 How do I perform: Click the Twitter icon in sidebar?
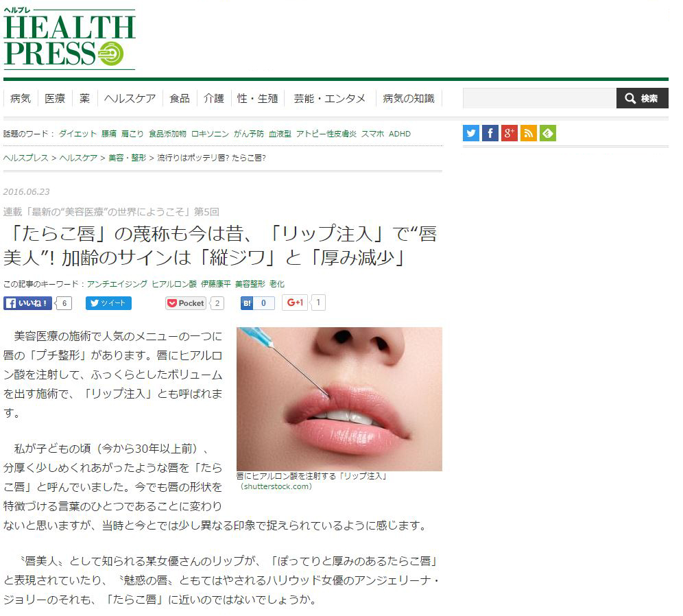(471, 133)
